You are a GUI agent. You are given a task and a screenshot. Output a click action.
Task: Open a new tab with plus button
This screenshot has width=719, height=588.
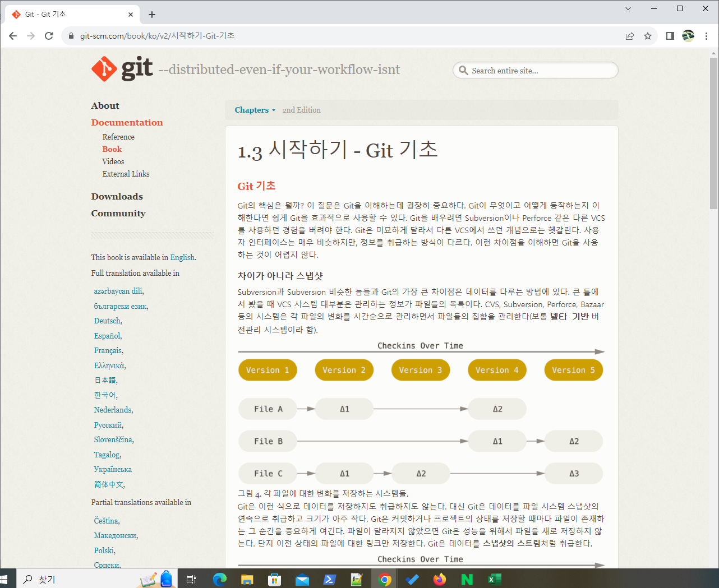(x=152, y=15)
